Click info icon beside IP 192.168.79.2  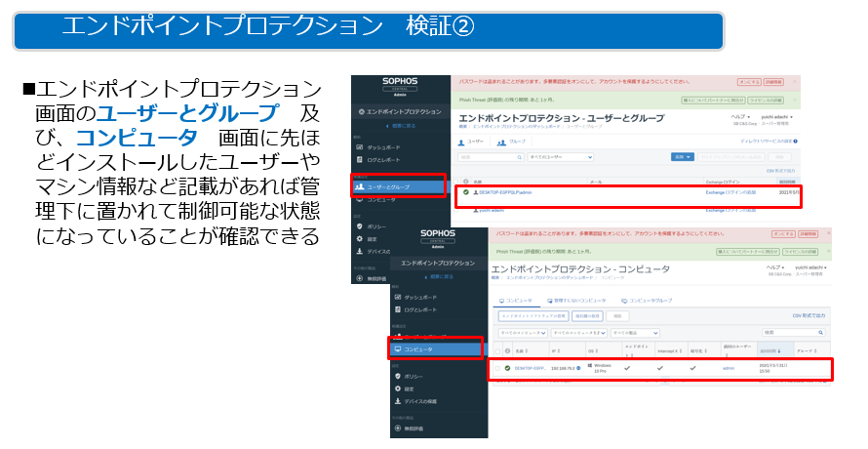(578, 368)
